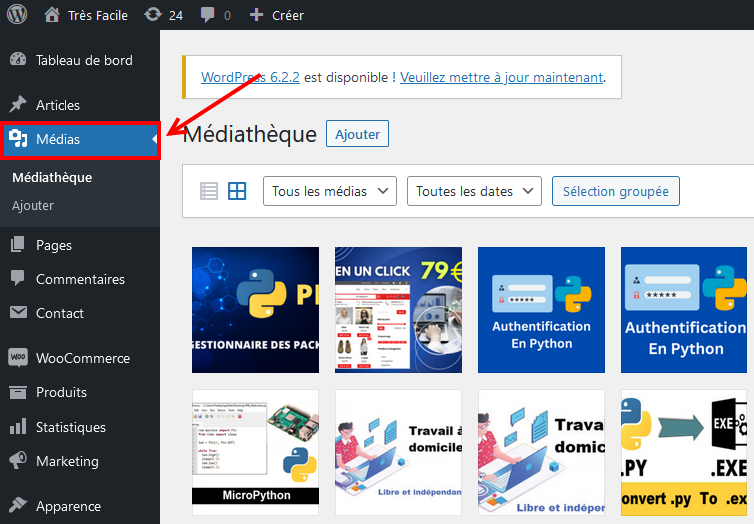Click the home icon beside Très Facile
This screenshot has width=754, height=524.
[x=52, y=14]
